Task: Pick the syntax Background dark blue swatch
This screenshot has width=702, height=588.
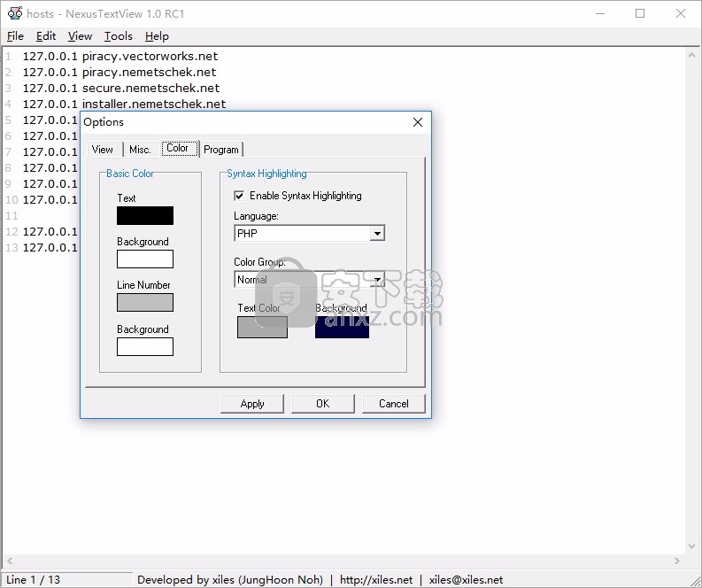Action: point(342,327)
